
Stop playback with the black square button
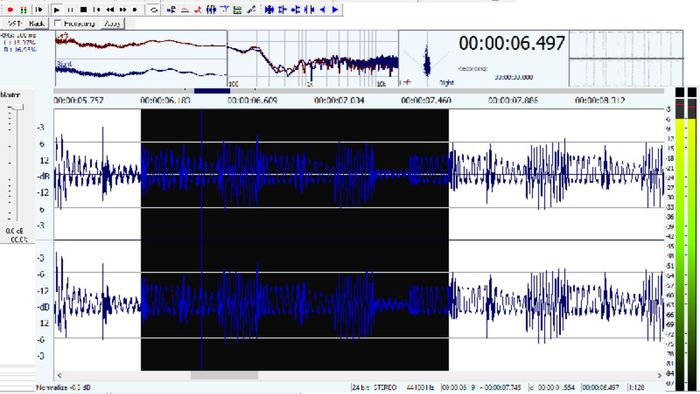point(83,9)
